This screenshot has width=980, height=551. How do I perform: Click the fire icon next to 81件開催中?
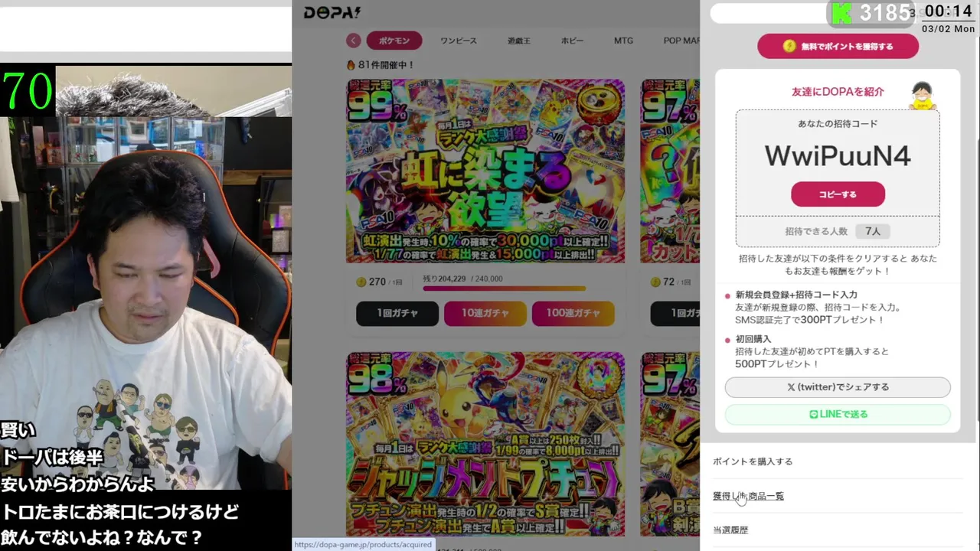[x=351, y=65]
